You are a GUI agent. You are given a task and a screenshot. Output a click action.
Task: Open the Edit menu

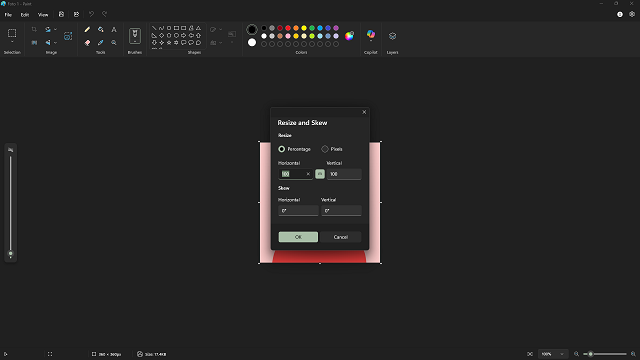coord(25,15)
